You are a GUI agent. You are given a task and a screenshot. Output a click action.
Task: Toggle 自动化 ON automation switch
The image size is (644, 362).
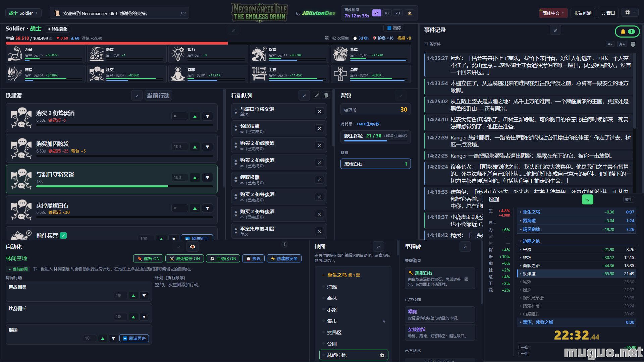pos(223,259)
